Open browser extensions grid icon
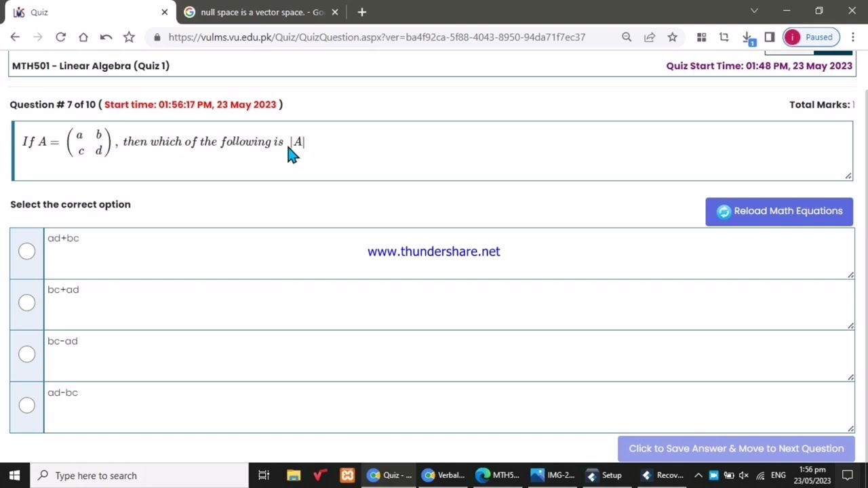Image resolution: width=868 pixels, height=488 pixels. [x=701, y=37]
